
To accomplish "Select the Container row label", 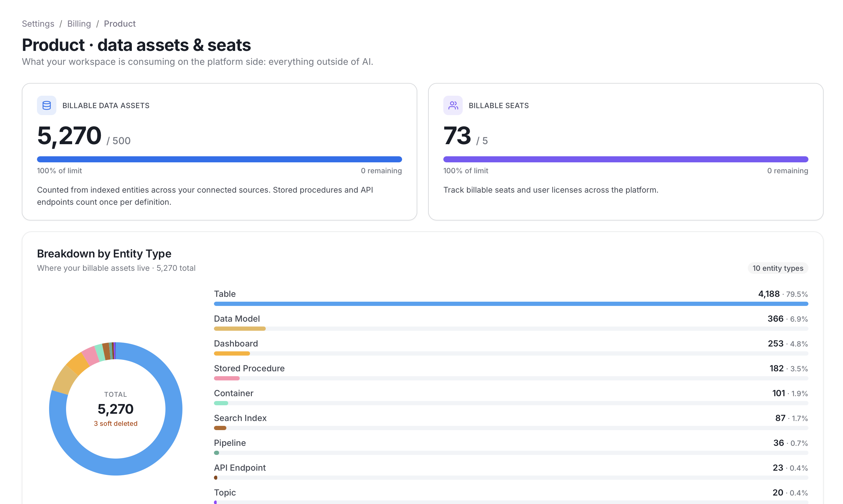I will click(234, 393).
